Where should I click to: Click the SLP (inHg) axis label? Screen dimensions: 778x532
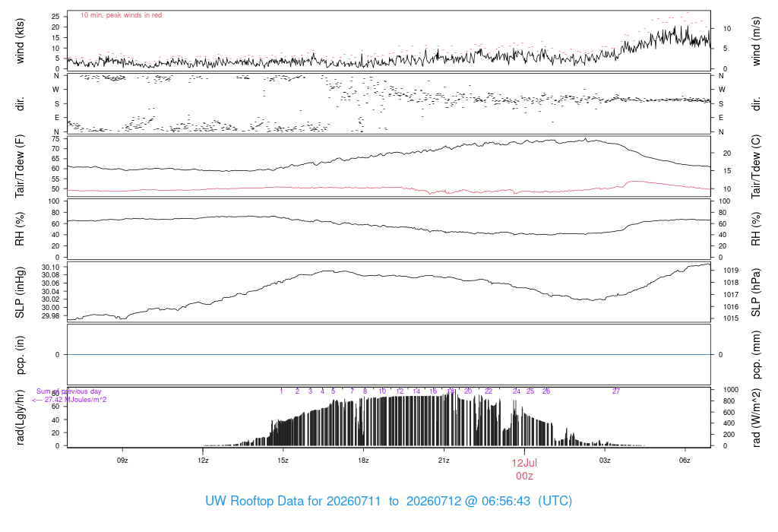click(20, 293)
